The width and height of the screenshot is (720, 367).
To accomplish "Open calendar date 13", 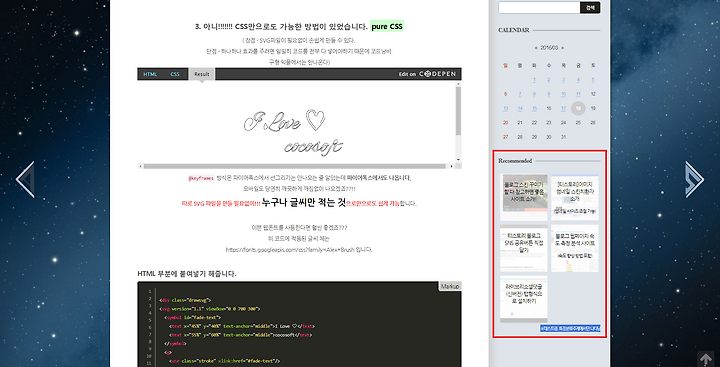I will pos(506,108).
